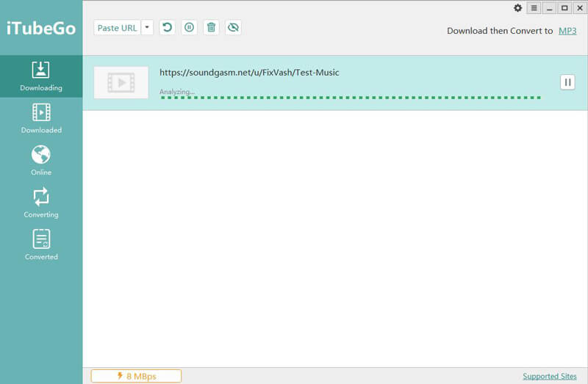Click the Paste URL button
Viewport: 588px width, 384px height.
[x=117, y=28]
